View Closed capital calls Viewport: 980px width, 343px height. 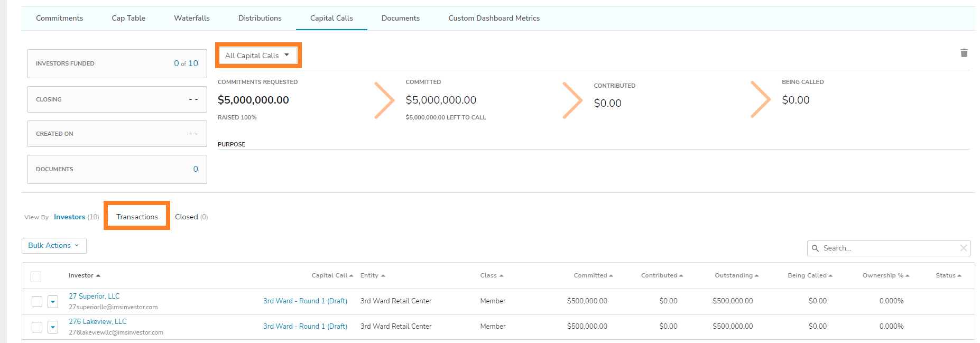tap(187, 217)
